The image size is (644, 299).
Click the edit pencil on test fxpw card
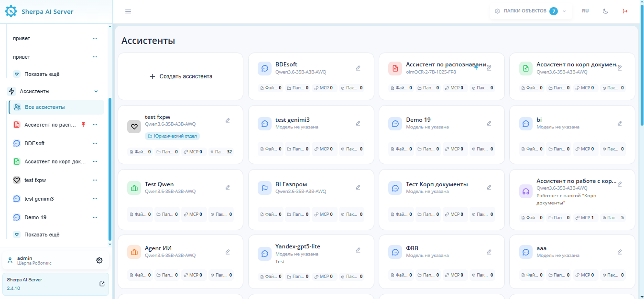(228, 120)
